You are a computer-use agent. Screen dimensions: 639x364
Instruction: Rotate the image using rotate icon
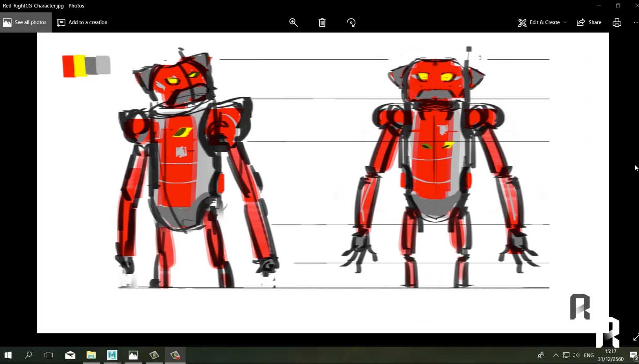pos(351,22)
